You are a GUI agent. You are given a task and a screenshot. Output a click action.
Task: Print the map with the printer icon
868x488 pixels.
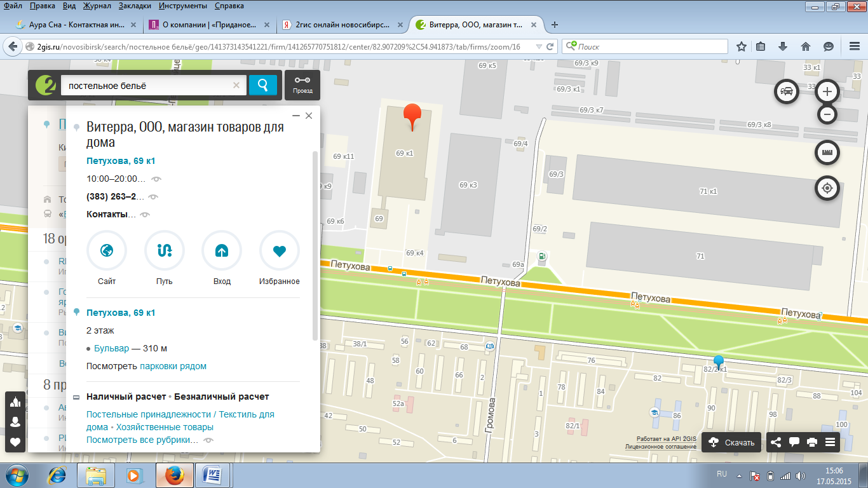click(811, 442)
